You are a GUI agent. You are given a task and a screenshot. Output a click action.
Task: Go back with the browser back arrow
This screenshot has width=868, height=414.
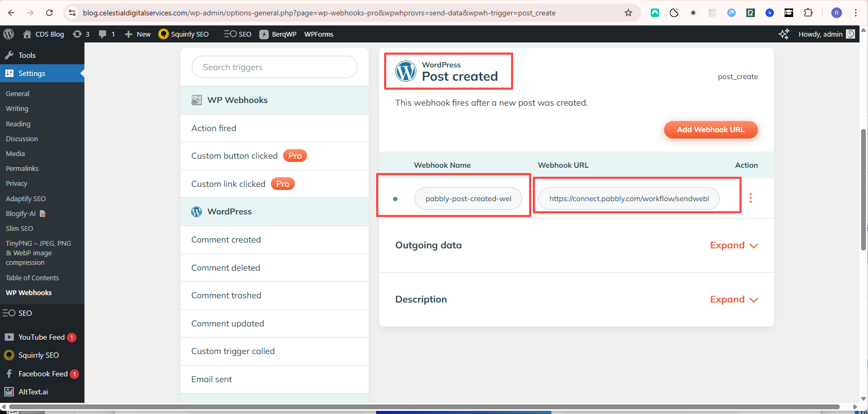(11, 13)
